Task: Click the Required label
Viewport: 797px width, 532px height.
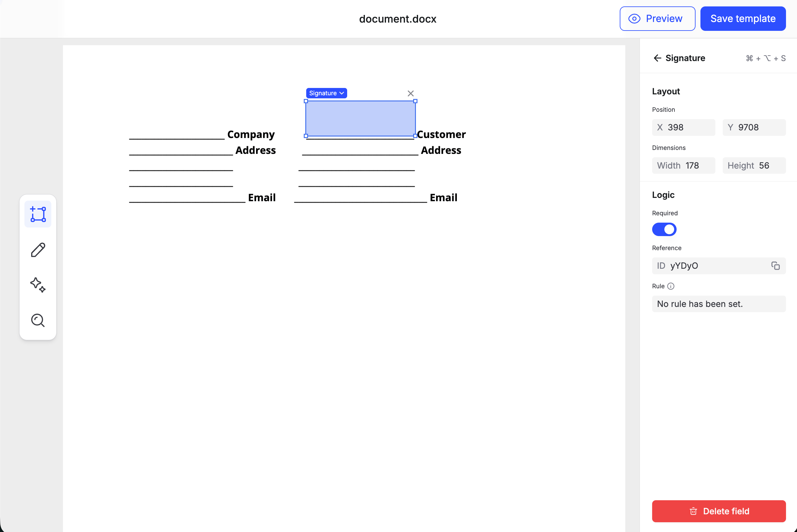Action: coord(665,213)
